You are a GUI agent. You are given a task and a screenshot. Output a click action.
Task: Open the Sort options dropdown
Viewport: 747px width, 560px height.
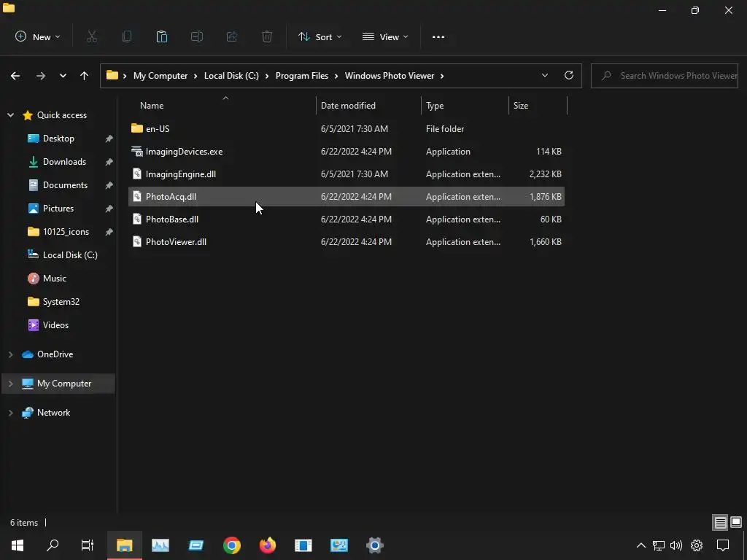(320, 36)
